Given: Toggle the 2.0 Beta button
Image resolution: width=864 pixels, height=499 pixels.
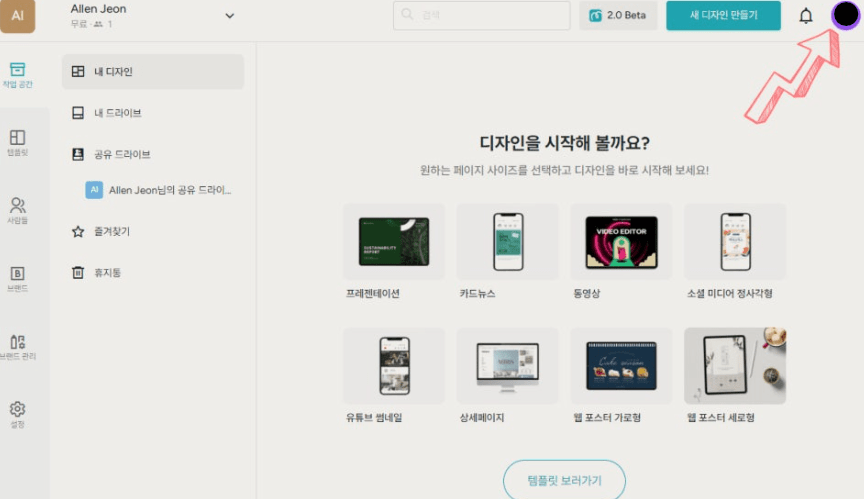Looking at the screenshot, I should [617, 15].
